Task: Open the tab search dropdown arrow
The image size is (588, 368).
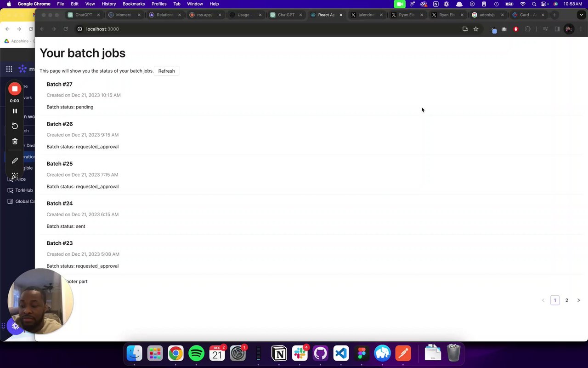Action: [x=582, y=15]
